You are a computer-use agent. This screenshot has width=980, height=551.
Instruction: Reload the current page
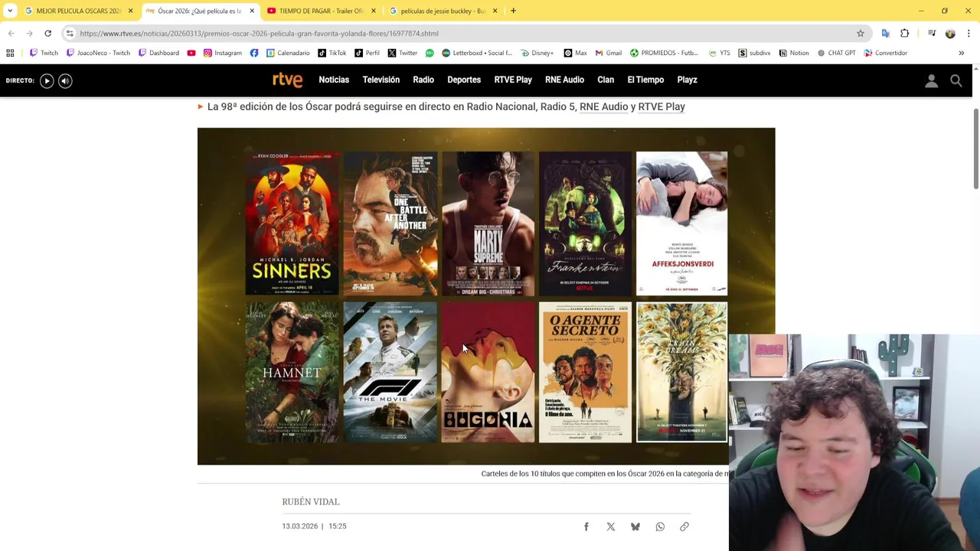(47, 34)
